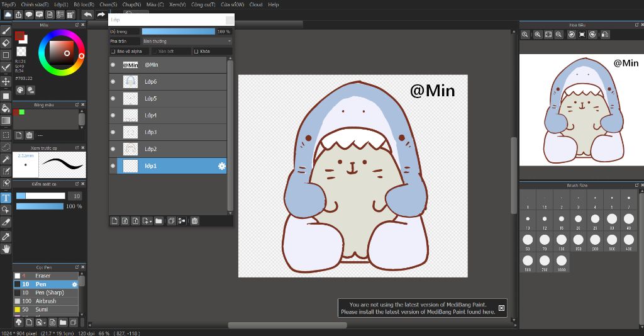Screen dimensions: 644x336
Task: Click the brush opacity 100 % slider
Action: pos(40,206)
